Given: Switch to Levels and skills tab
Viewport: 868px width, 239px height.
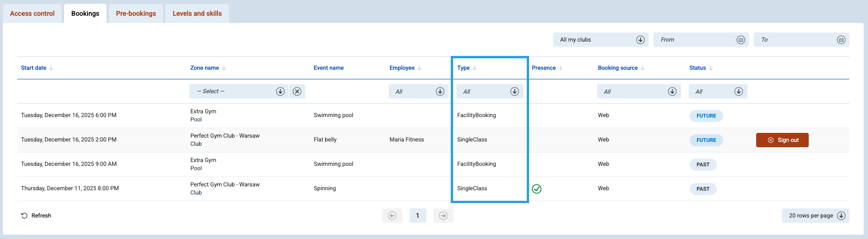Looking at the screenshot, I should [x=197, y=13].
